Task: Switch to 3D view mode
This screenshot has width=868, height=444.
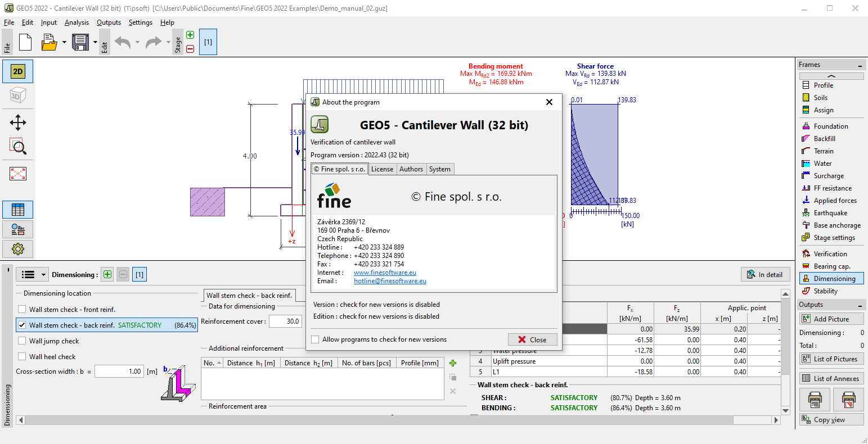Action: coord(18,96)
